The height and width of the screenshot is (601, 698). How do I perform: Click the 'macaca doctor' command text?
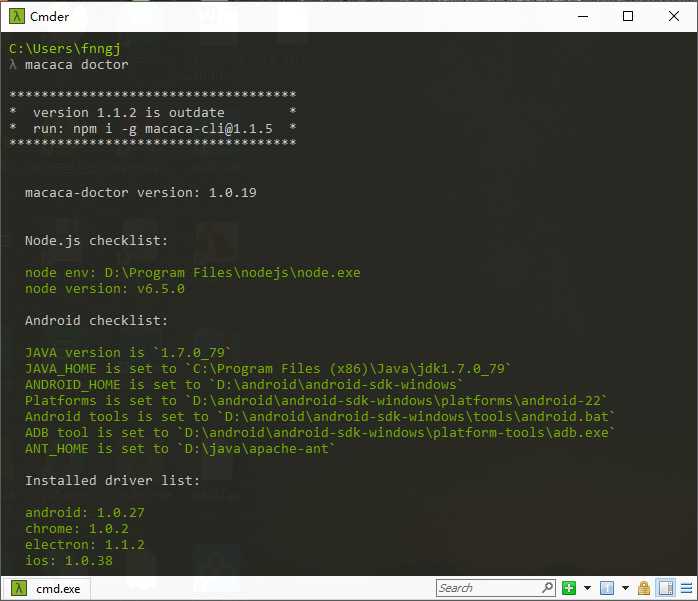[77, 65]
